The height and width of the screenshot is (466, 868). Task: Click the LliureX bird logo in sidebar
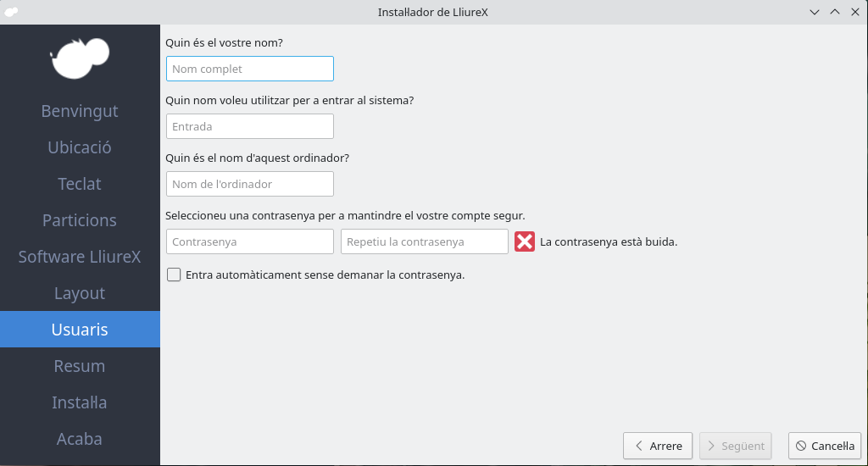[80, 58]
